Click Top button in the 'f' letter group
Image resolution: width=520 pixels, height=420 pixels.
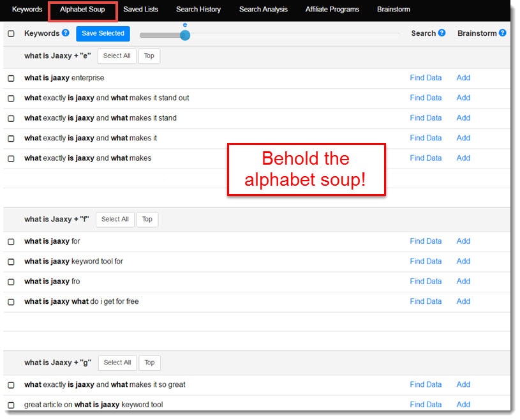pyautogui.click(x=147, y=220)
